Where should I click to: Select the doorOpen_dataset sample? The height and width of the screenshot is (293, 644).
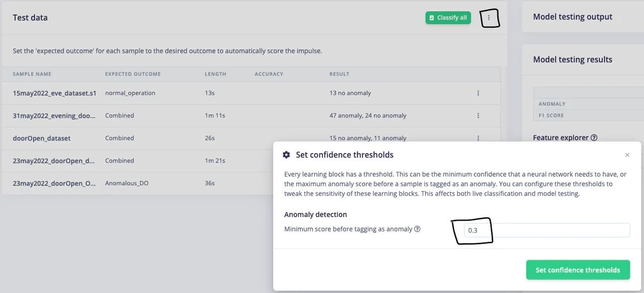pos(42,138)
